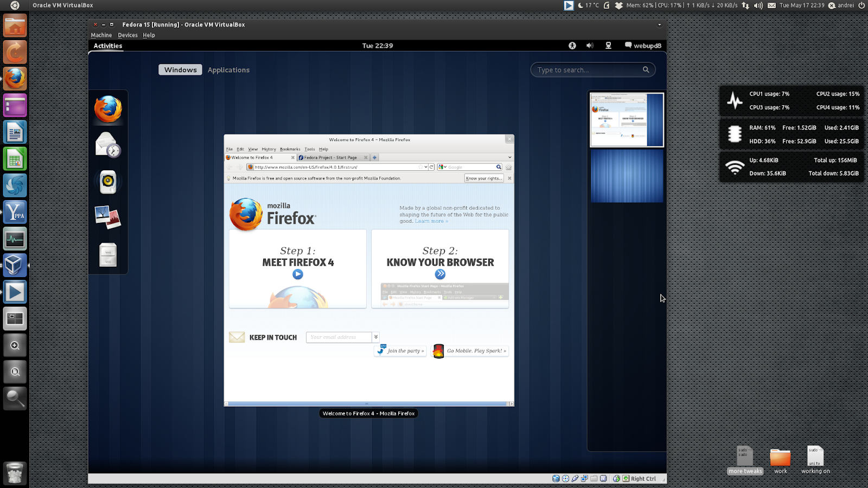Open the file cabinet Files icon in dash
Viewport: 868px width, 488px height.
(x=108, y=254)
